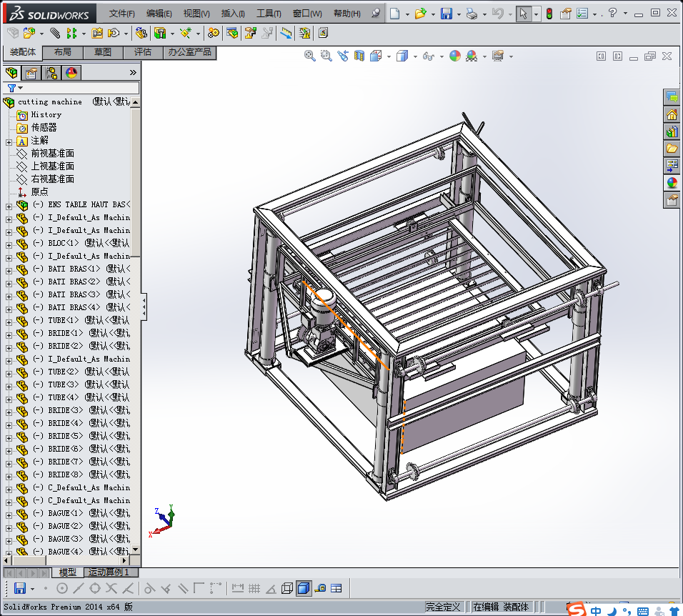The width and height of the screenshot is (683, 616).
Task: Switch to the ConfigurationManager tab icon
Action: click(51, 73)
